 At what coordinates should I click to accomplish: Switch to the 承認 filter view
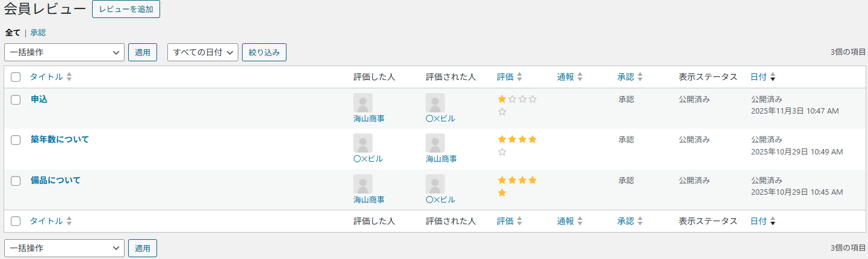[38, 32]
